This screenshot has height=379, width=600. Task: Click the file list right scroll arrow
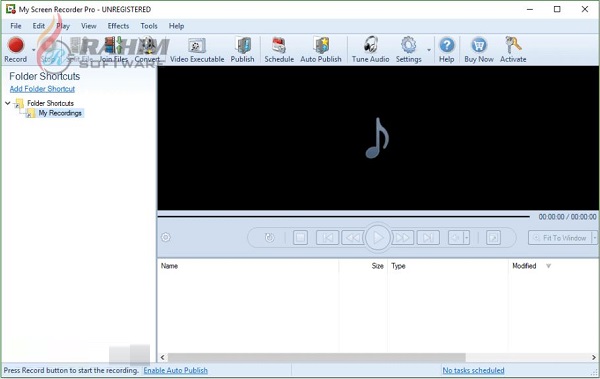tap(594, 358)
